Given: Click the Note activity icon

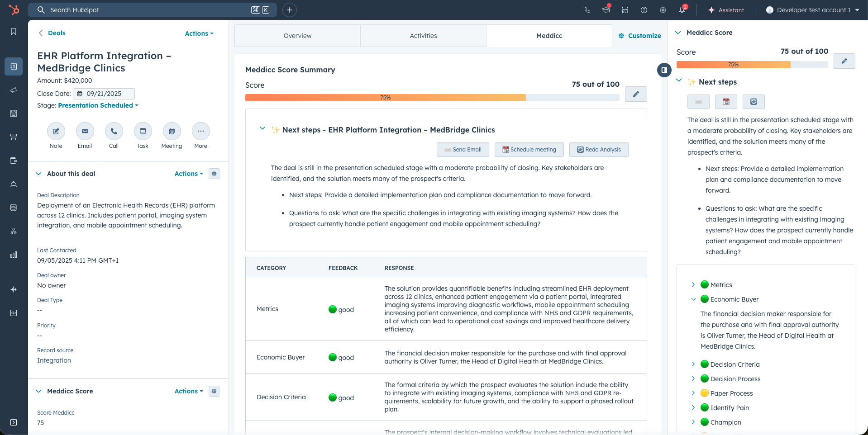Looking at the screenshot, I should coord(56,132).
